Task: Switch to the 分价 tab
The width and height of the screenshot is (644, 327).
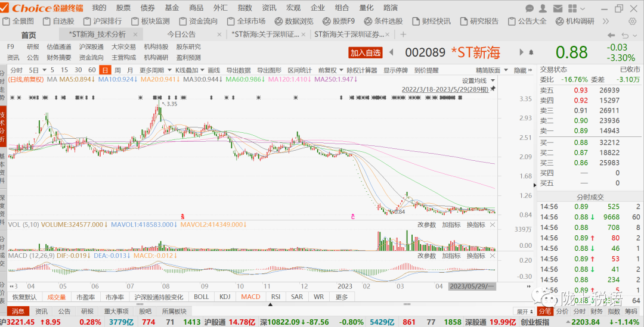Action: point(562,312)
